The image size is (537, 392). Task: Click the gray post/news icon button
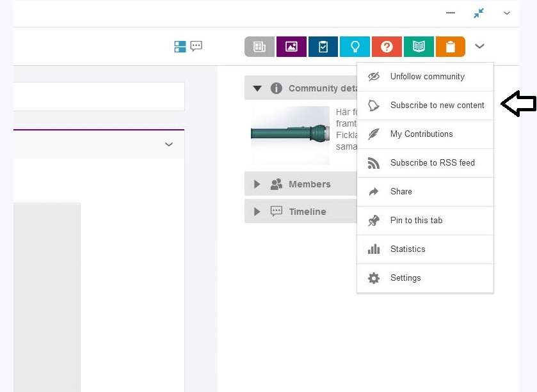click(x=259, y=47)
